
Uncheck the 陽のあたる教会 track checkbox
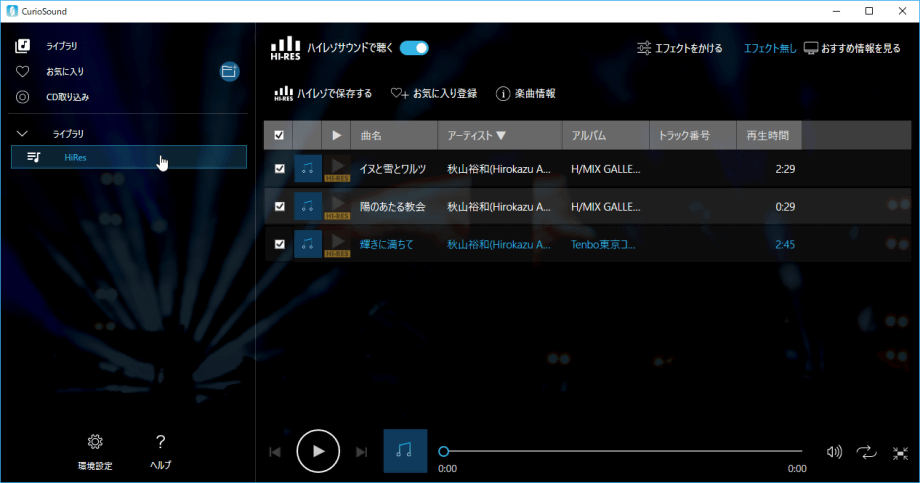coord(279,206)
